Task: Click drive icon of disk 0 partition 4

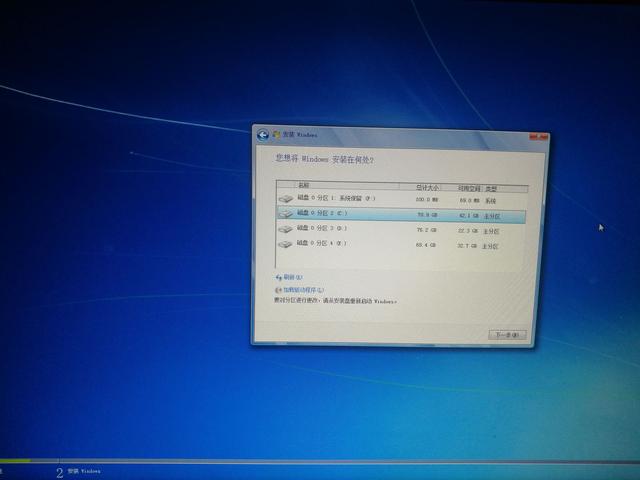Action: [285, 244]
